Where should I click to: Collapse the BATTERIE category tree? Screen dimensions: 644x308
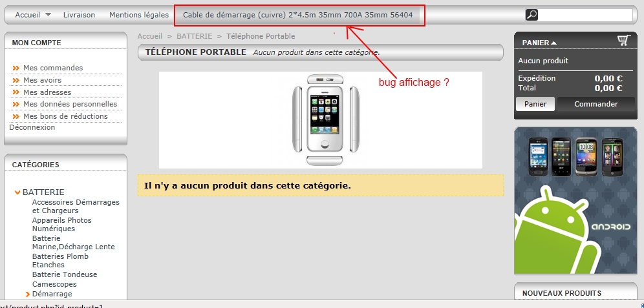tap(17, 192)
